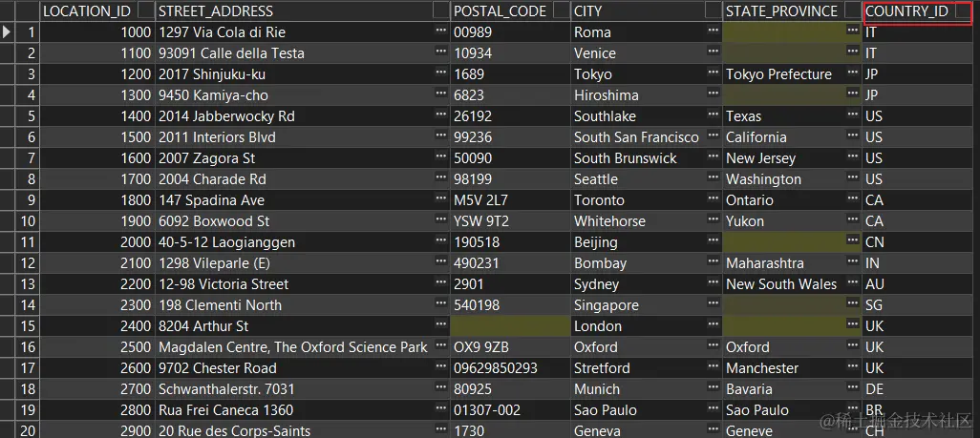The image size is (980, 438).
Task: Select the STREET_ADDRESS column header
Action: coord(303,10)
